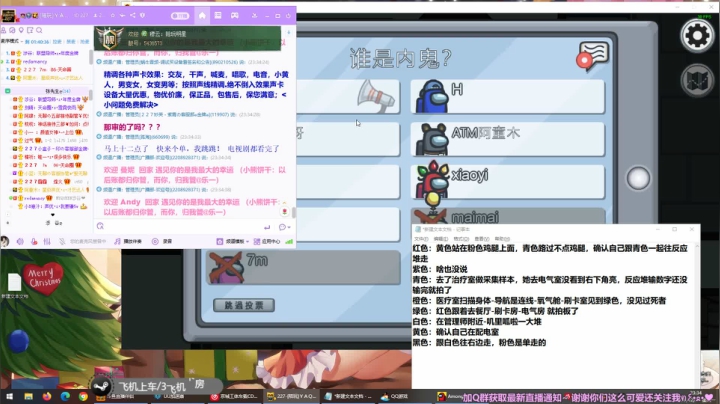
Task: Click the megaphone icon on first player card
Action: [376, 96]
